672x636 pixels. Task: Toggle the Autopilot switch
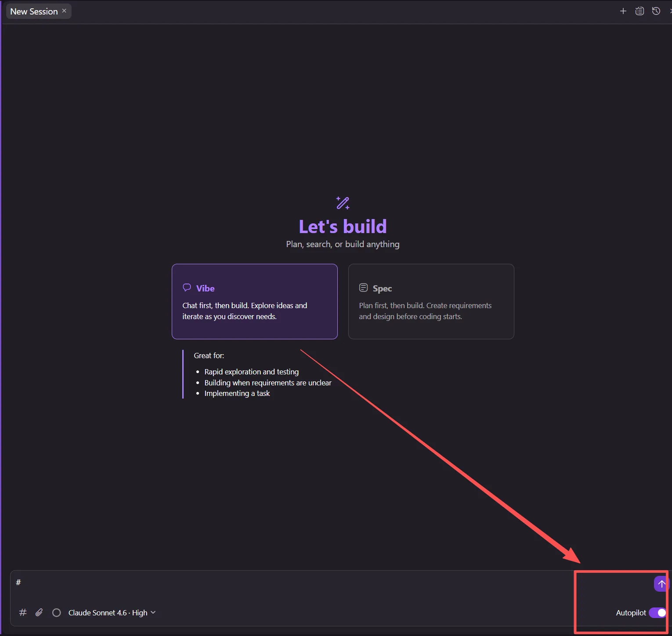tap(658, 613)
